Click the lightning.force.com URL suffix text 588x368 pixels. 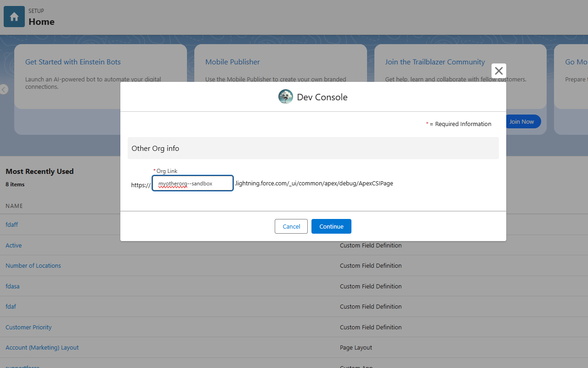314,183
